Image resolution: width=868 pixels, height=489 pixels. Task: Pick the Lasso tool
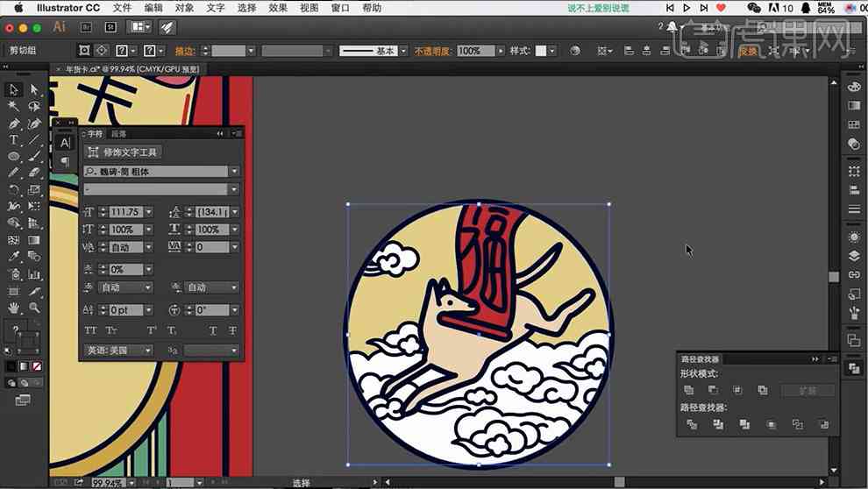tap(34, 106)
